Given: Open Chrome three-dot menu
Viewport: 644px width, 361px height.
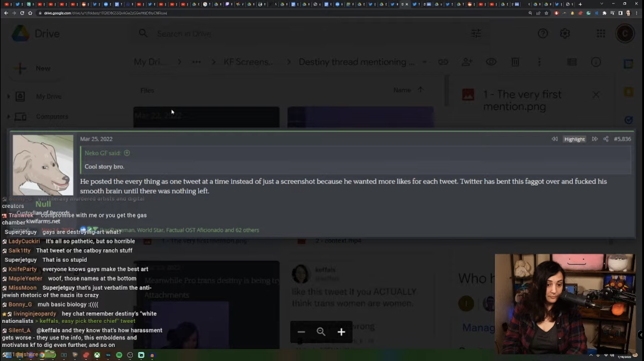Looking at the screenshot, I should coord(636,13).
